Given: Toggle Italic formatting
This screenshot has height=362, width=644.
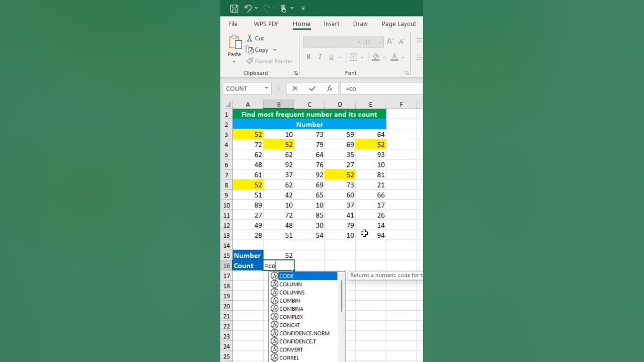Looking at the screenshot, I should tap(319, 57).
